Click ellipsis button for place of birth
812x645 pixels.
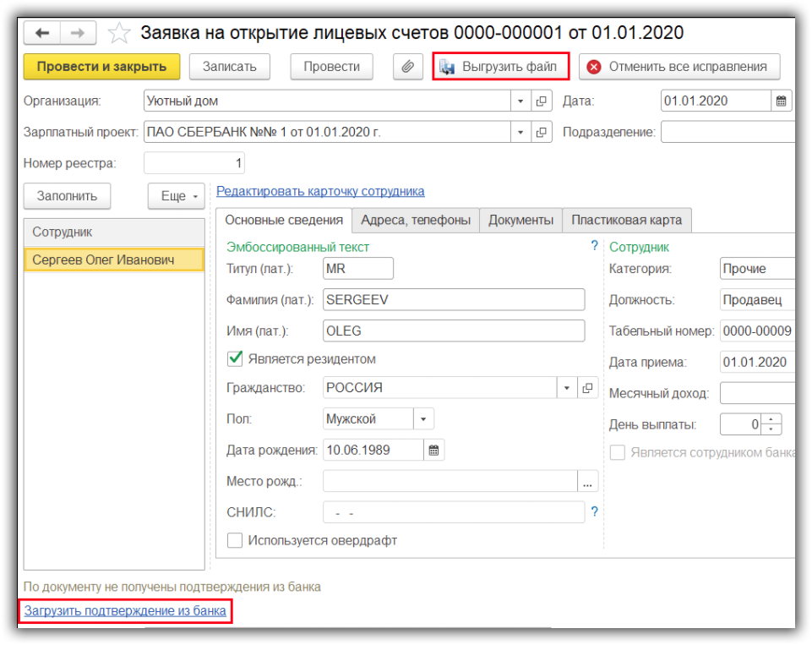tap(587, 481)
